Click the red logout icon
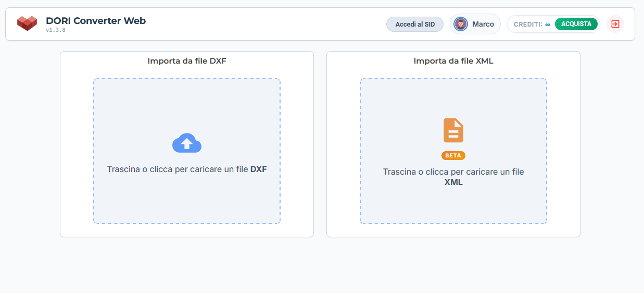This screenshot has width=644, height=293. coord(615,24)
